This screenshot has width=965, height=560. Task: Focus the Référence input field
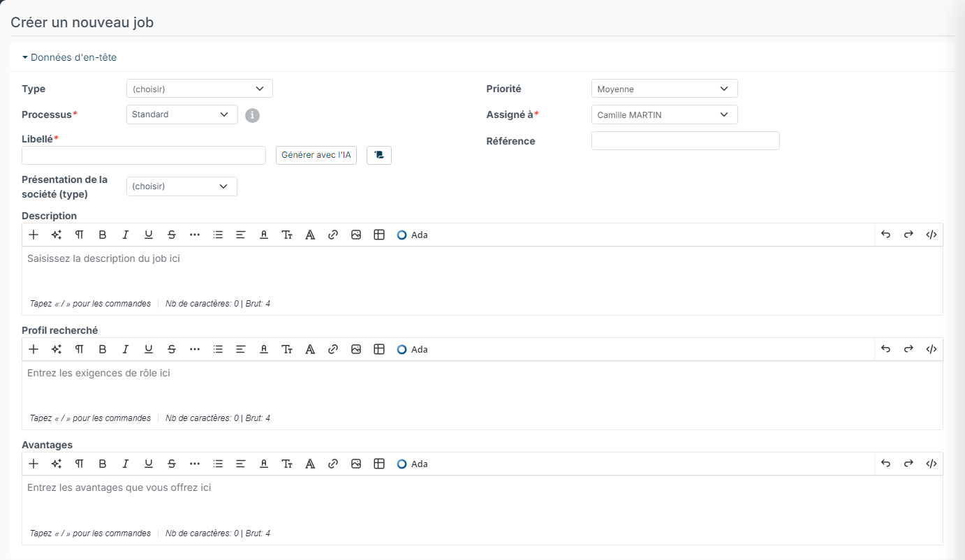click(686, 140)
